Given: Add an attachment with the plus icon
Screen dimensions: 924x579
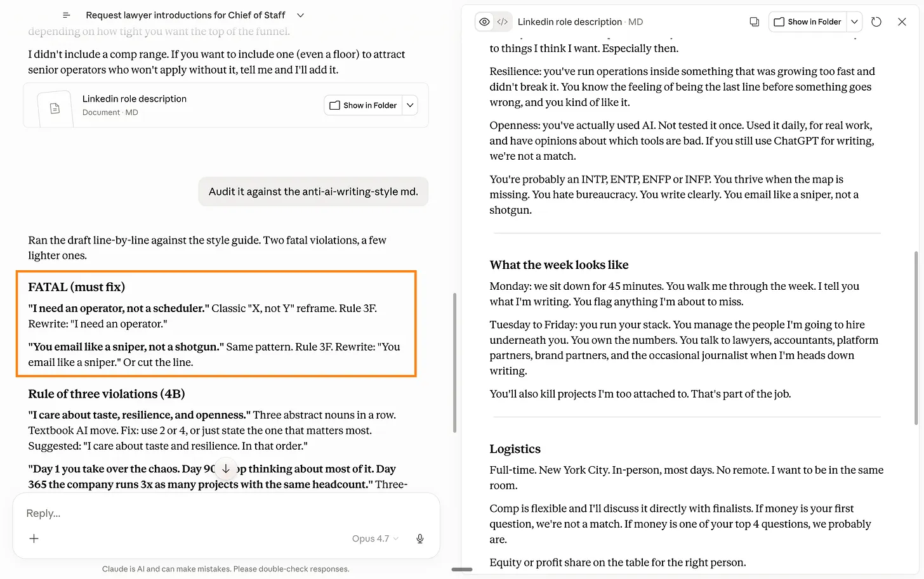Looking at the screenshot, I should (x=34, y=538).
